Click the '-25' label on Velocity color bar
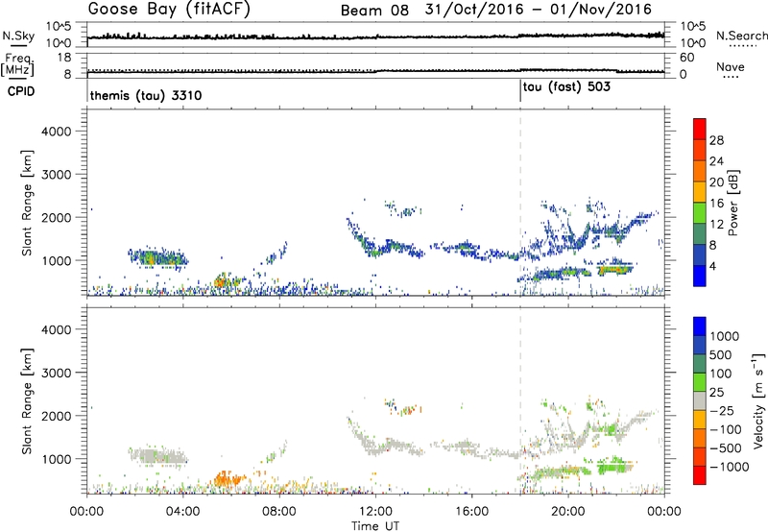Viewport: 768px width, 532px height. coord(722,411)
